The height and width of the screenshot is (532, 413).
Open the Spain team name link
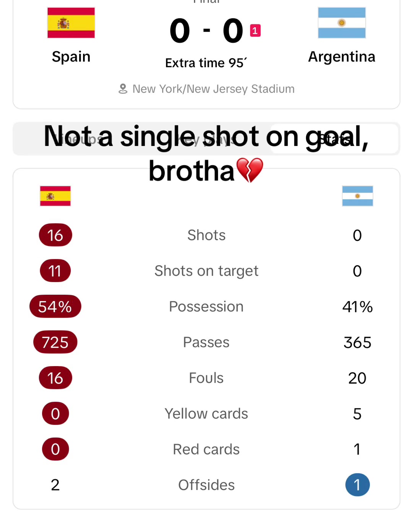[71, 57]
